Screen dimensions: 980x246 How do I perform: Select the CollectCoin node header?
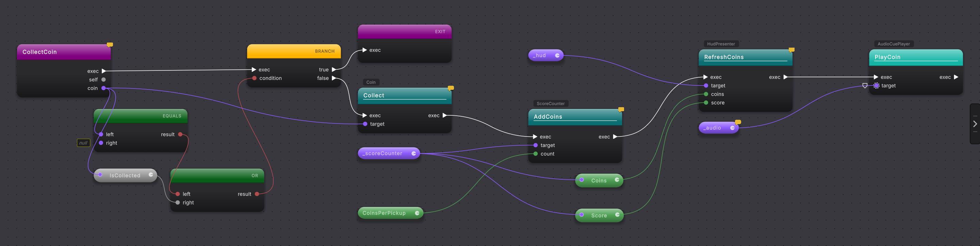click(64, 52)
